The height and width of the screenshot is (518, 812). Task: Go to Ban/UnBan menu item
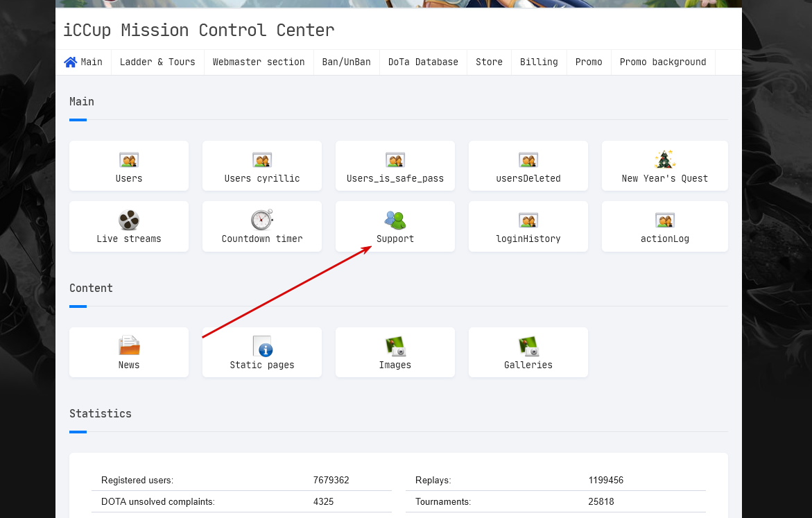pyautogui.click(x=347, y=62)
